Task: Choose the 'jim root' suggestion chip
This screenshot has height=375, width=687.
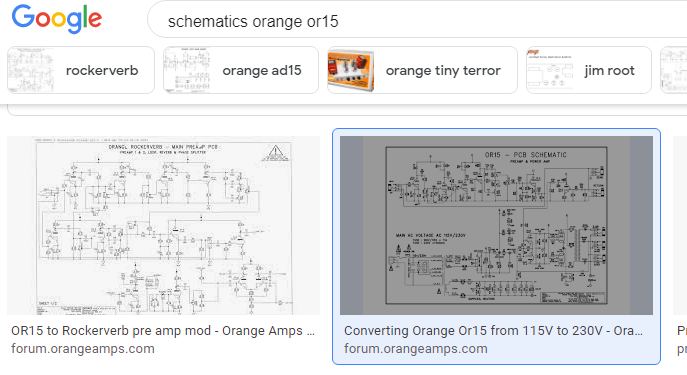Action: click(589, 70)
